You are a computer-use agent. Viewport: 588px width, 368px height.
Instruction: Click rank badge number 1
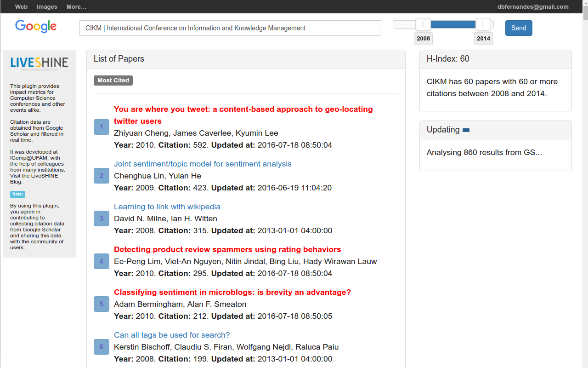point(102,127)
